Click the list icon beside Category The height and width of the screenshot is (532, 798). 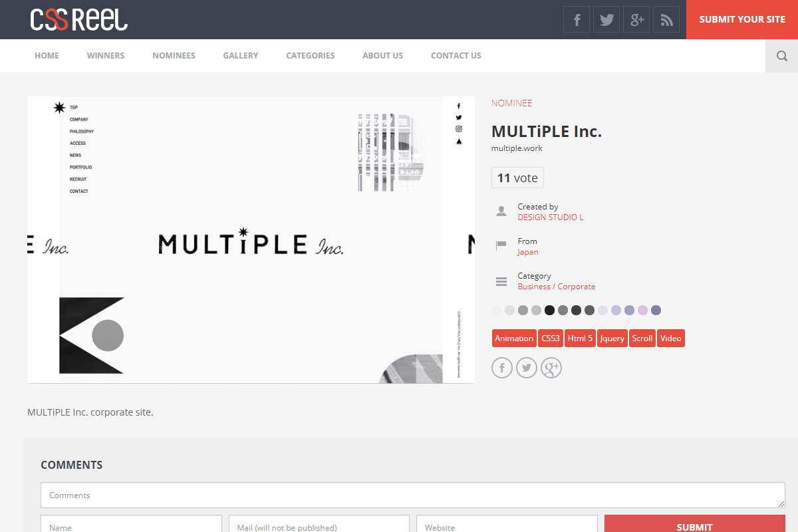(501, 282)
